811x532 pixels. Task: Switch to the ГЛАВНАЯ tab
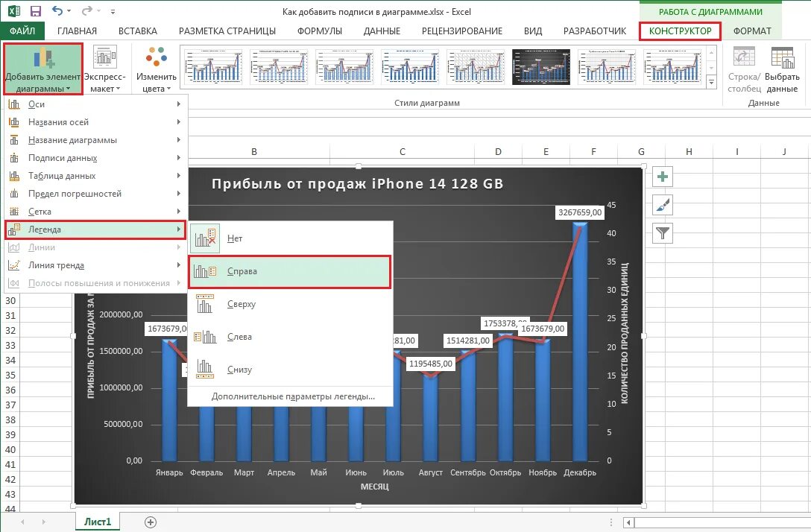click(x=77, y=31)
